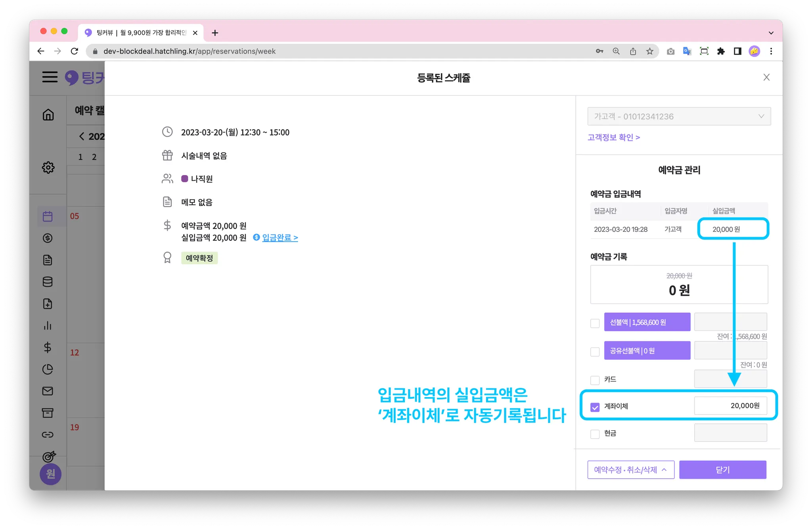Click the hamburger menu icon
Screen dimensions: 812x529
click(x=50, y=77)
